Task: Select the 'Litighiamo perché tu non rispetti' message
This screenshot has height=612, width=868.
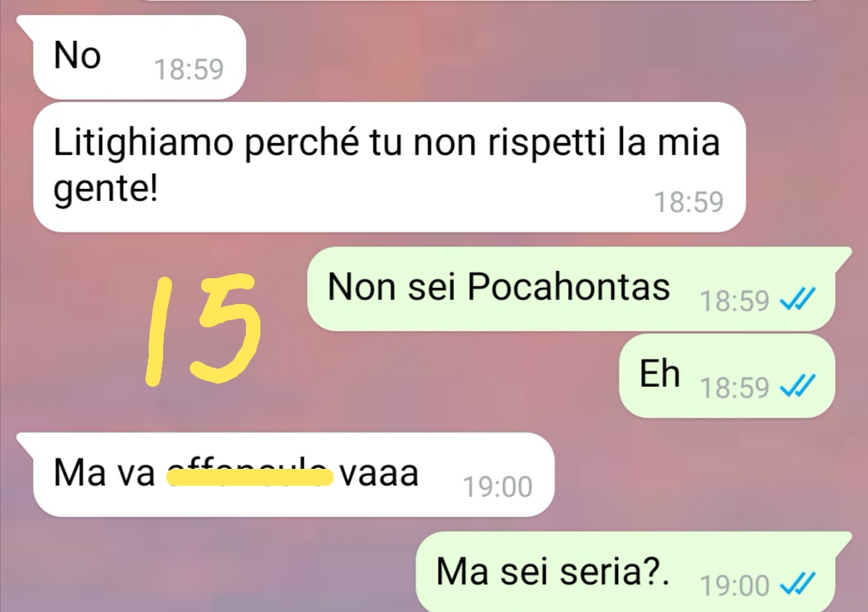Action: 389,166
